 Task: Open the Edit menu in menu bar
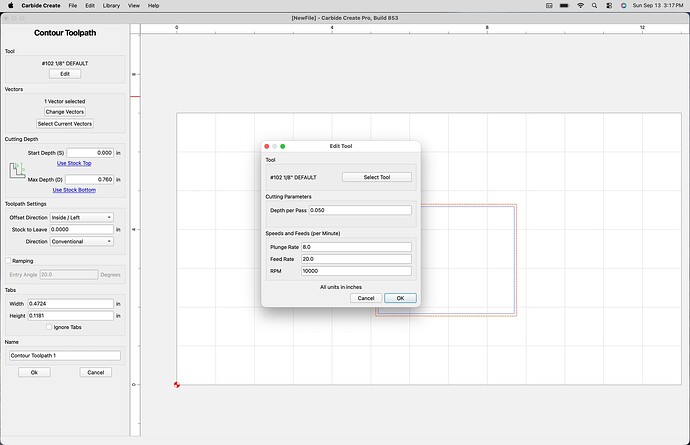(90, 6)
